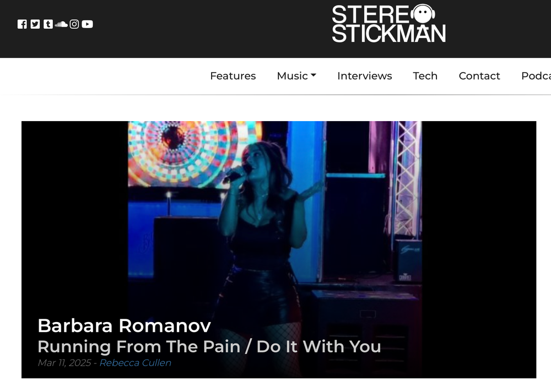The height and width of the screenshot is (392, 551).
Task: Click the singer performance featured image
Action: (279, 249)
